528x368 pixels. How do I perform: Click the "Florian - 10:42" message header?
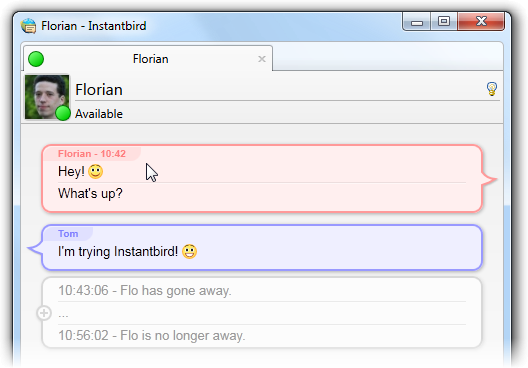(92, 154)
